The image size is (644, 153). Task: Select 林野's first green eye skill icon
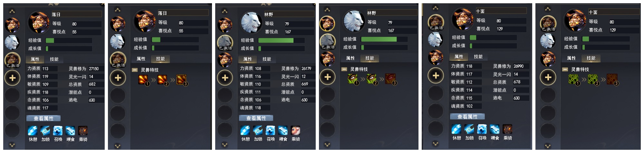click(x=353, y=79)
